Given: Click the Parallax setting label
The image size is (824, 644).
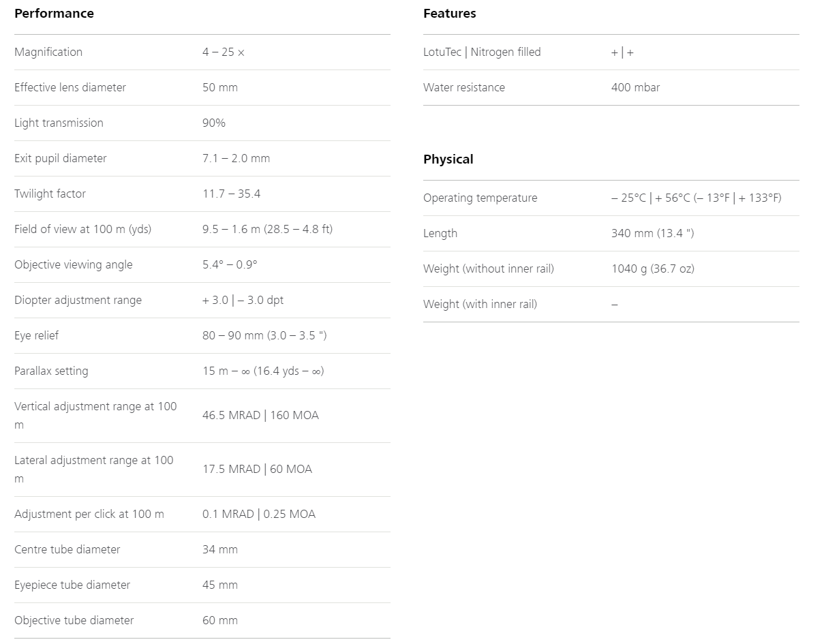Looking at the screenshot, I should (x=51, y=371).
